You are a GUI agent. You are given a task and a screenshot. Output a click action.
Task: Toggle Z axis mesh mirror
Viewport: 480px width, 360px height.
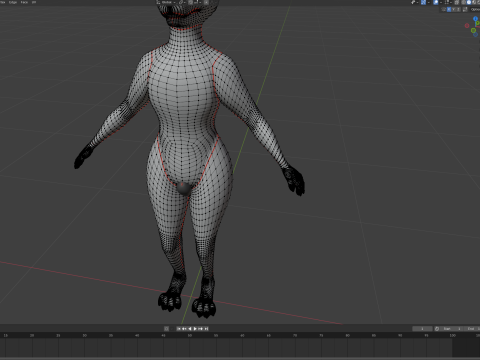pyautogui.click(x=458, y=9)
